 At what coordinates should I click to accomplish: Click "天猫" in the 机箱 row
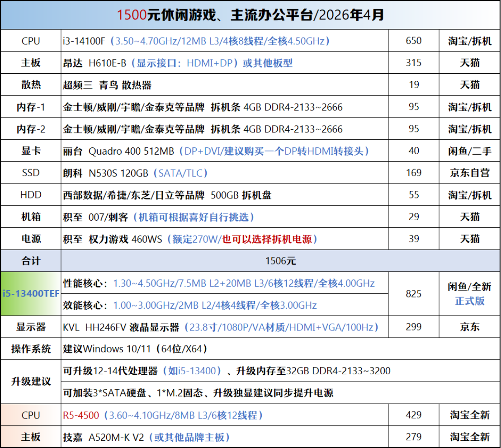[470, 217]
